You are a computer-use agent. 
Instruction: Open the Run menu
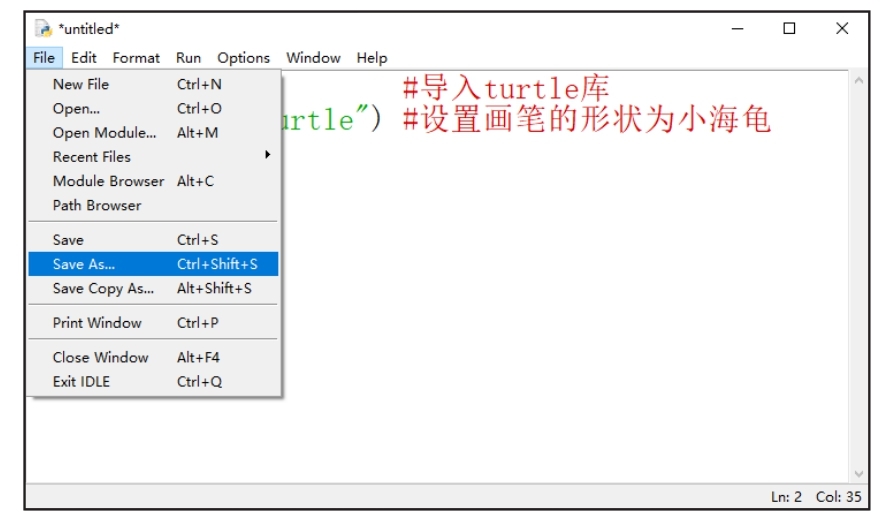(188, 58)
